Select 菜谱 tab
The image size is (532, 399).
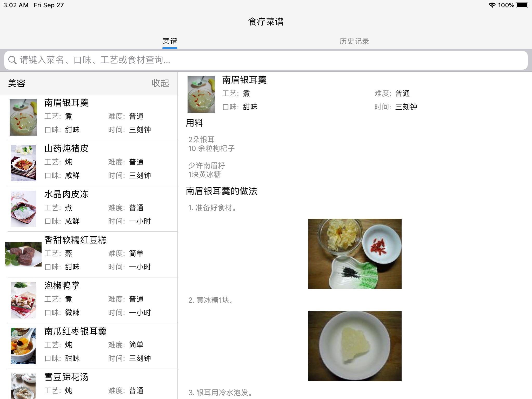click(x=169, y=41)
